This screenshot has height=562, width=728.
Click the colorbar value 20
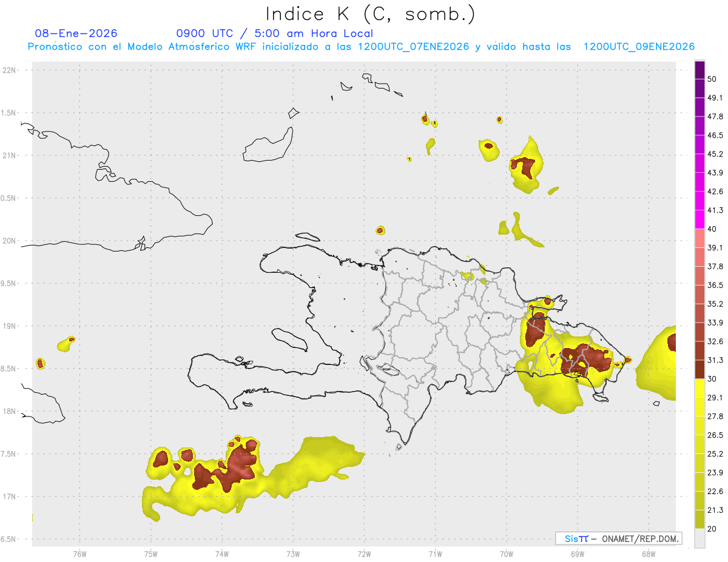tap(713, 529)
